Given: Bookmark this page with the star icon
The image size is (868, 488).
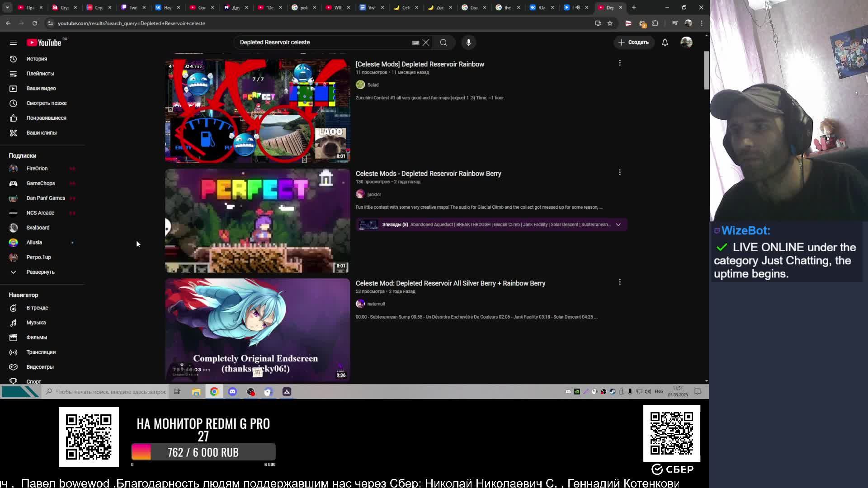Looking at the screenshot, I should (610, 23).
